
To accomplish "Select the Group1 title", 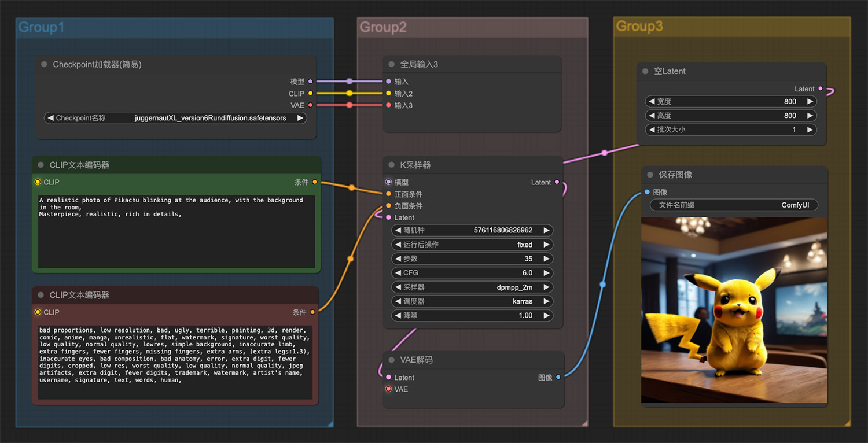I will [x=41, y=27].
